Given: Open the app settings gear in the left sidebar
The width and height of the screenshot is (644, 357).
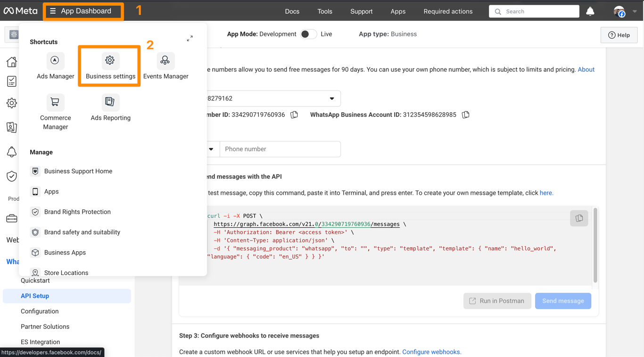Looking at the screenshot, I should [12, 103].
